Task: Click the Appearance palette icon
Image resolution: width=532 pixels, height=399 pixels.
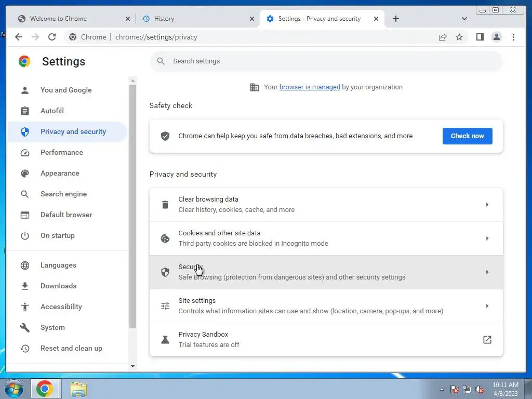Action: tap(25, 174)
